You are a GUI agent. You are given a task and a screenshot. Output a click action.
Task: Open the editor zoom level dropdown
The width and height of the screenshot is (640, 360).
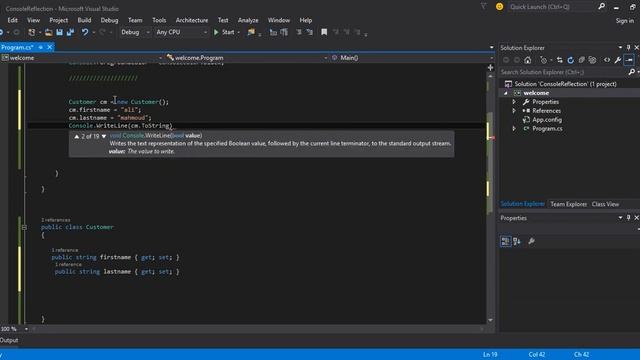(26, 329)
